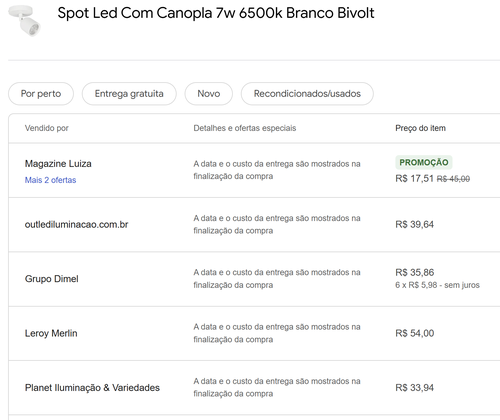500x420 pixels.
Task: Select the R$ 39,64 price
Action: (415, 224)
